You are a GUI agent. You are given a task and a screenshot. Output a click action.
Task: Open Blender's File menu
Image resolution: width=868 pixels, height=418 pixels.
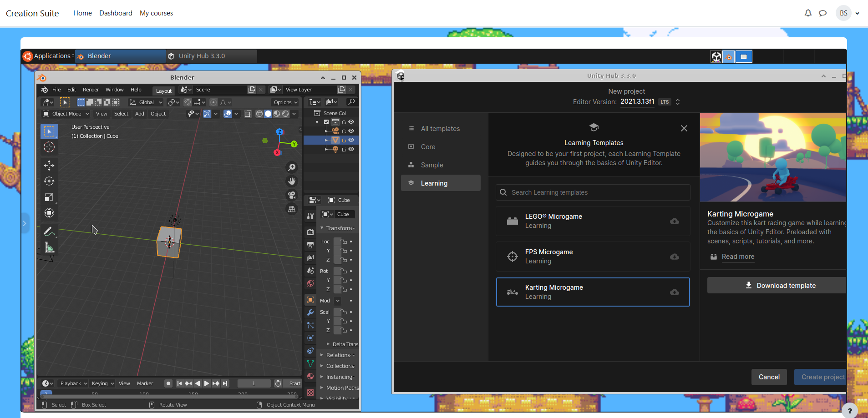point(56,90)
